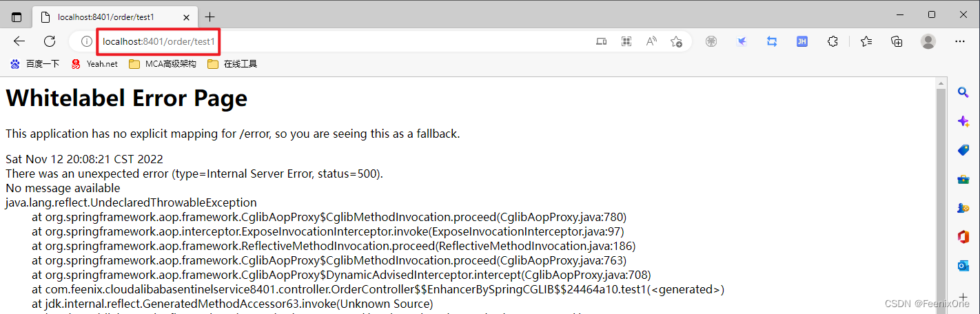Open the browser Extensions puzzle icon
This screenshot has width=980, height=314.
833,41
